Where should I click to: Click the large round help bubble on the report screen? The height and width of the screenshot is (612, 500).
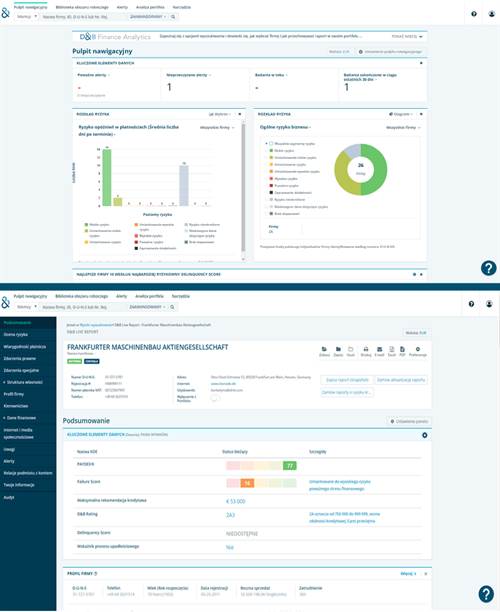point(486,594)
